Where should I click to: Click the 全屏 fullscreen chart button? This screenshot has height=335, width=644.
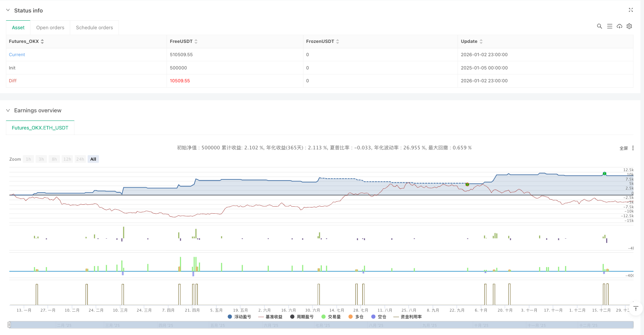tap(623, 148)
